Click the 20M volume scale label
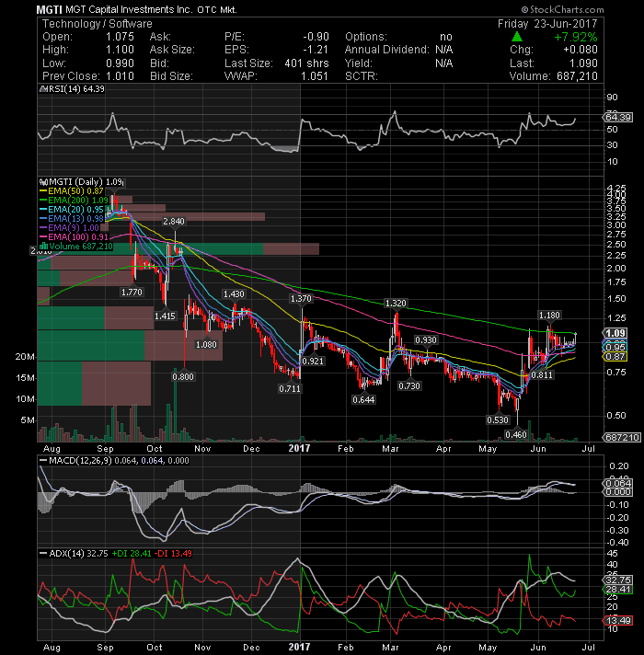This screenshot has height=655, width=644. point(25,357)
